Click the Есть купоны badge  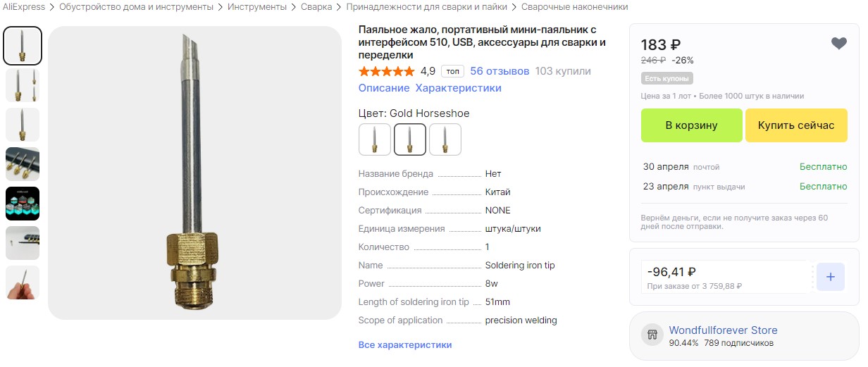667,78
